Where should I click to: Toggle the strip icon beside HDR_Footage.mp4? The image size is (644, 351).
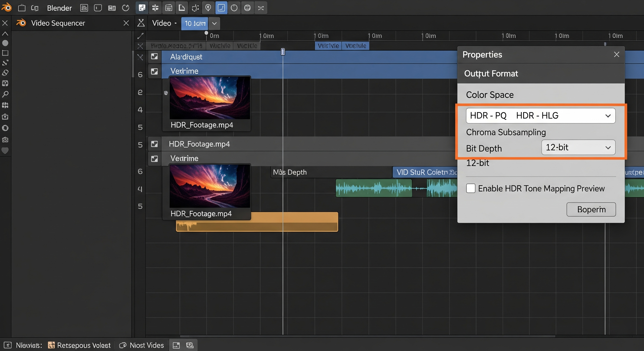155,144
